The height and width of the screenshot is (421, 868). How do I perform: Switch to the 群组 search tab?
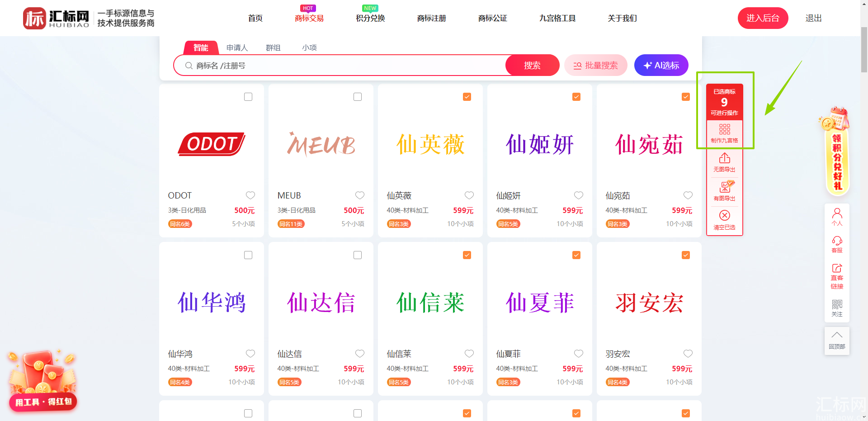coord(273,47)
